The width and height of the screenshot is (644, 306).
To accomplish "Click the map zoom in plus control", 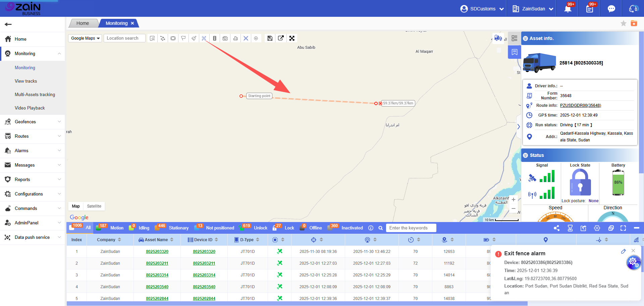I will 513,200.
